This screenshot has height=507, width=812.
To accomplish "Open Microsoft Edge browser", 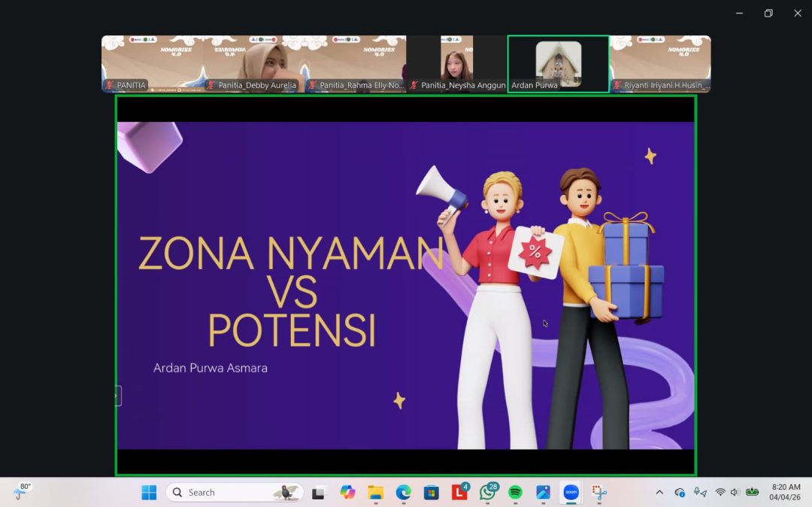I will coord(404,493).
